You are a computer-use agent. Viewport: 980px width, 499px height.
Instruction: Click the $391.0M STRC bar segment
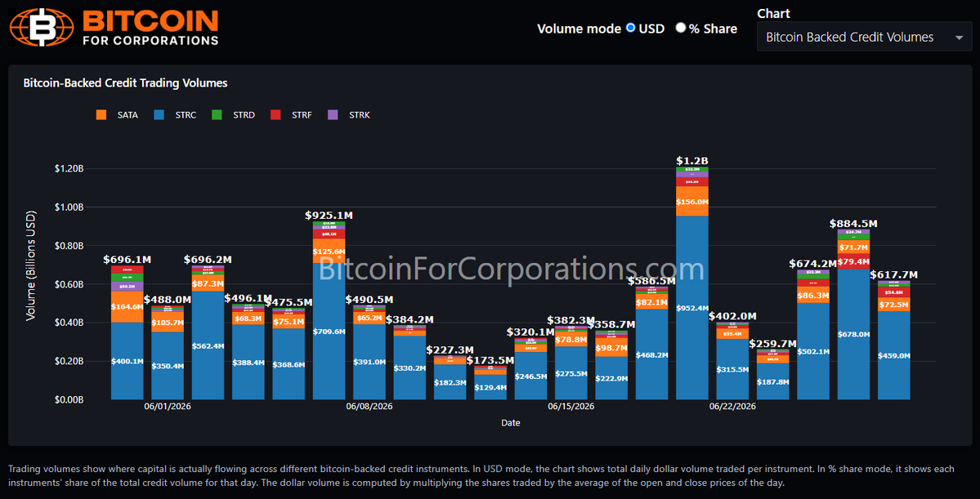tap(369, 362)
